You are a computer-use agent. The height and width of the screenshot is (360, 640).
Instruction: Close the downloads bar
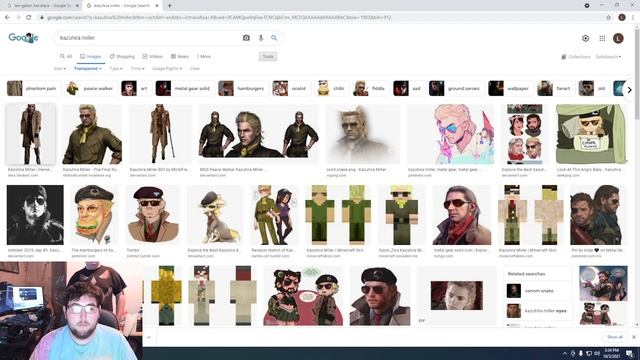tap(634, 337)
